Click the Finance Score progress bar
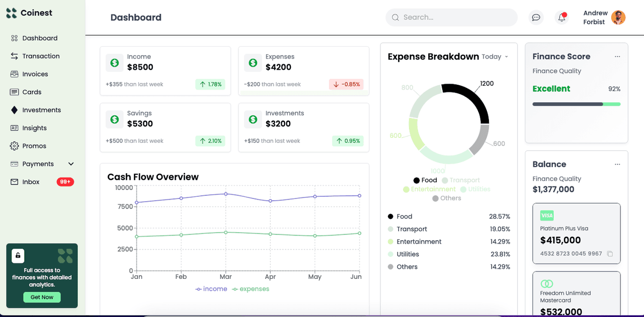This screenshot has width=644, height=317. 576,104
